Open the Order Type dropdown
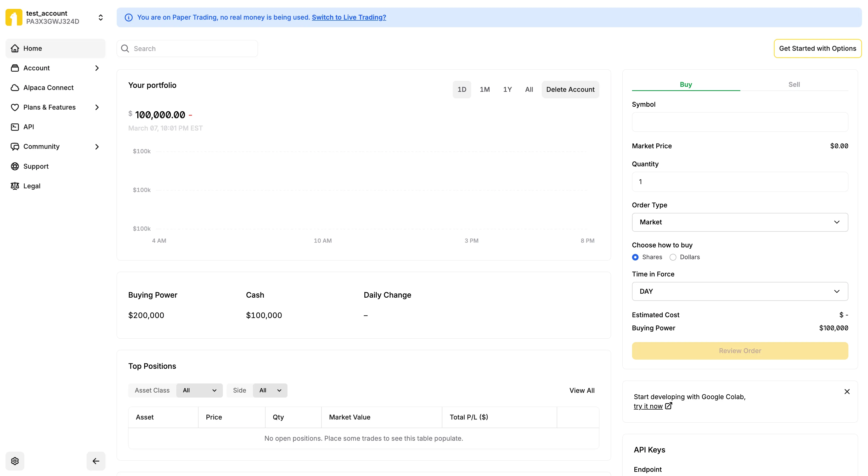 [x=739, y=222]
